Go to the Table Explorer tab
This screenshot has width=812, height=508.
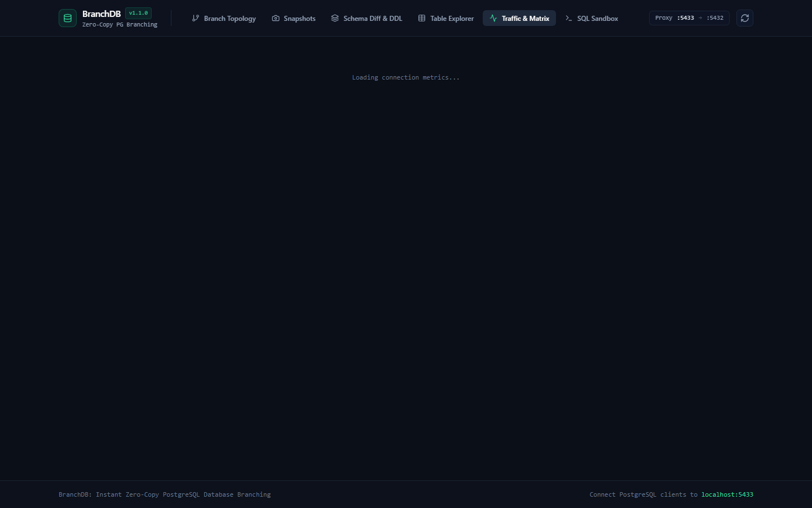[x=446, y=18]
